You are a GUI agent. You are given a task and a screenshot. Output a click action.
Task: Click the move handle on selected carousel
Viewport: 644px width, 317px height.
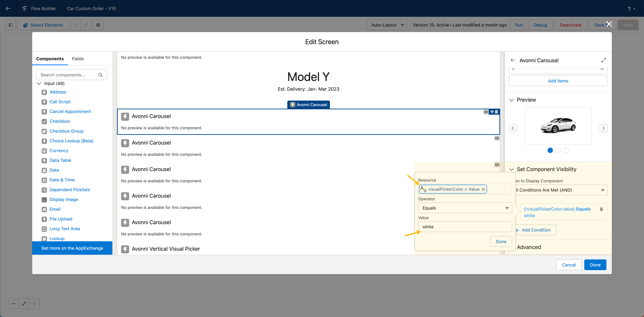click(492, 112)
